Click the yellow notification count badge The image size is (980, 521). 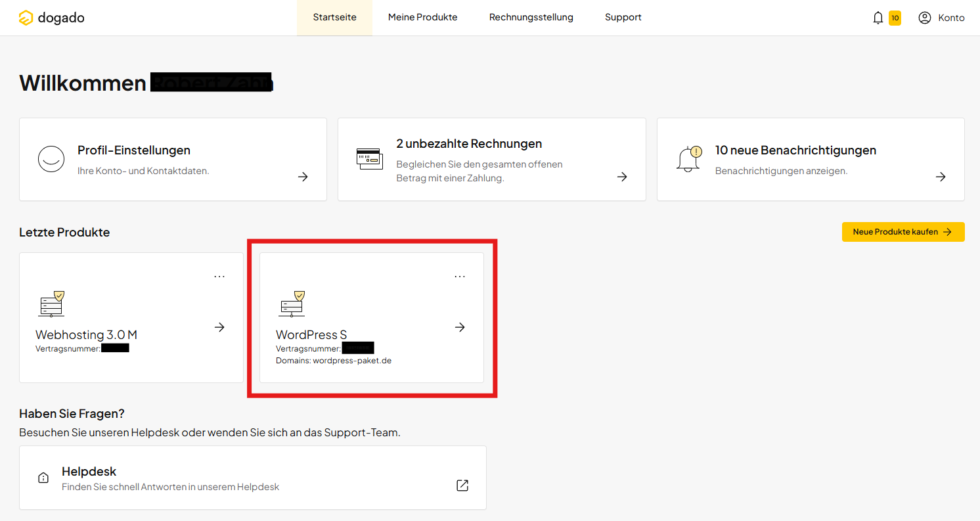(895, 18)
